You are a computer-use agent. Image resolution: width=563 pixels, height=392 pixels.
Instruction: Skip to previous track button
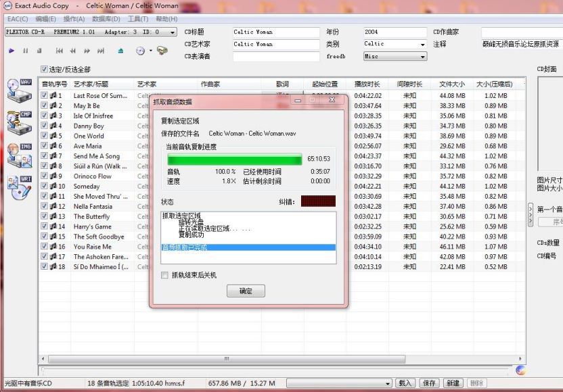click(x=60, y=51)
